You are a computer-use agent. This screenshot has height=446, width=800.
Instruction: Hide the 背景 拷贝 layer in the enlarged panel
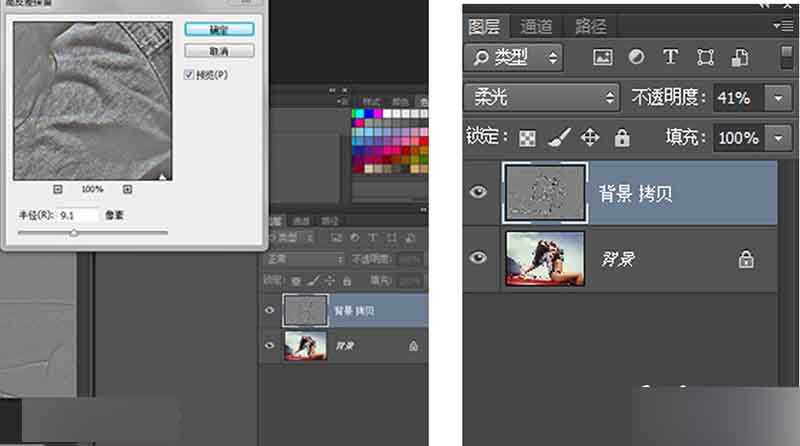pyautogui.click(x=479, y=191)
